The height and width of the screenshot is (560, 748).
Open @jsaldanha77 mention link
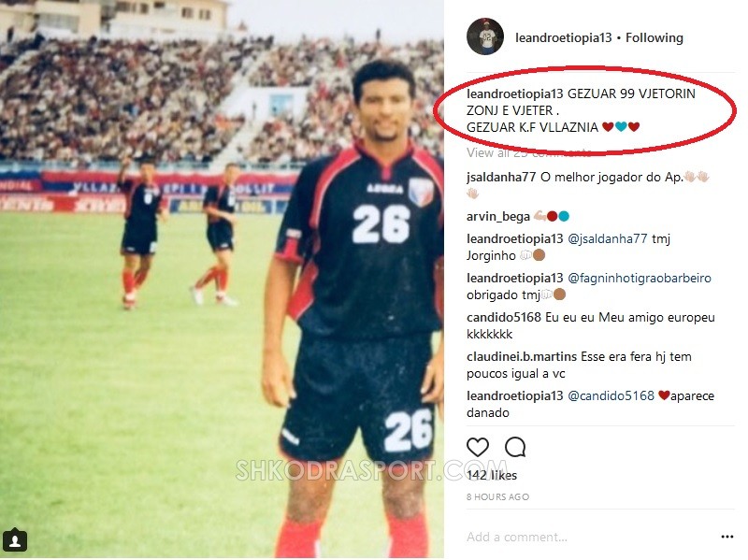point(607,238)
